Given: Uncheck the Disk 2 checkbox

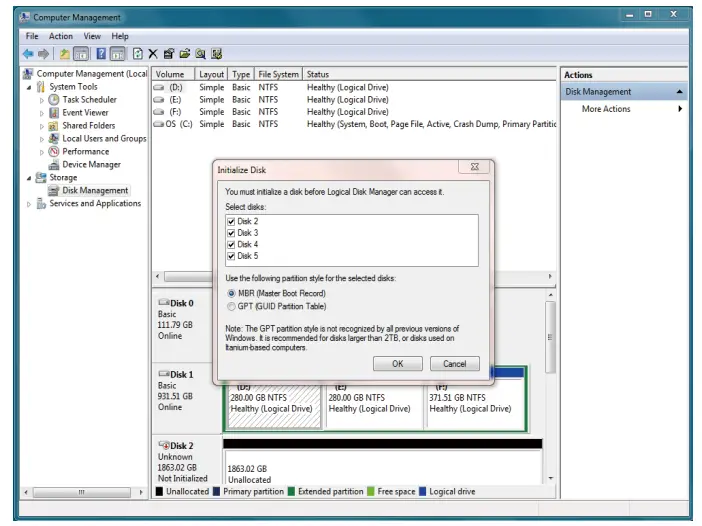Looking at the screenshot, I should coord(231,221).
